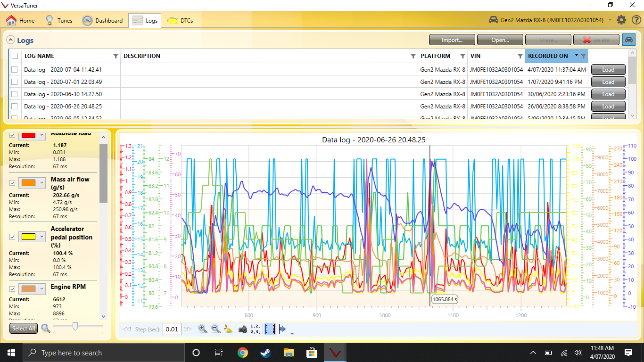Load the 2020-06-30 14.27.50 data log

click(x=608, y=94)
